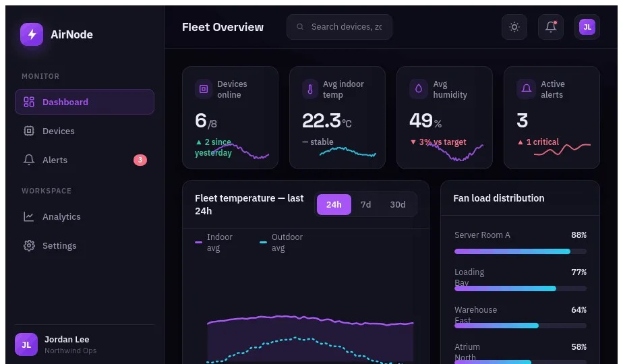Viewport: 623px width, 364px height.
Task: Open notifications bell in header
Action: [551, 27]
